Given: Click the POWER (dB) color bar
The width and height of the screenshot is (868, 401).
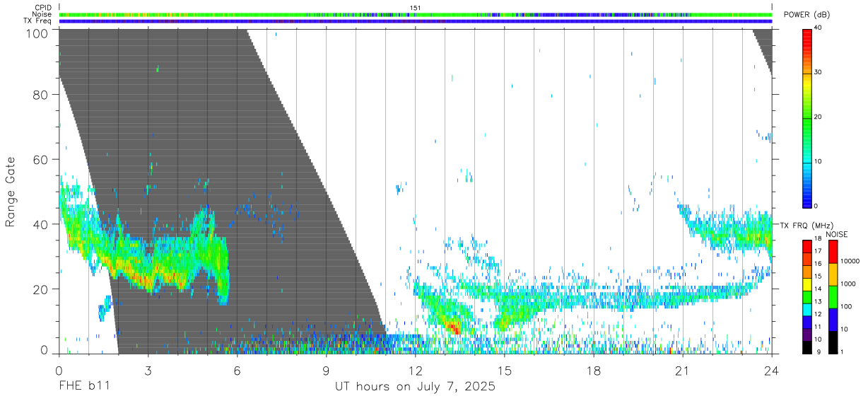Looking at the screenshot, I should [807, 117].
